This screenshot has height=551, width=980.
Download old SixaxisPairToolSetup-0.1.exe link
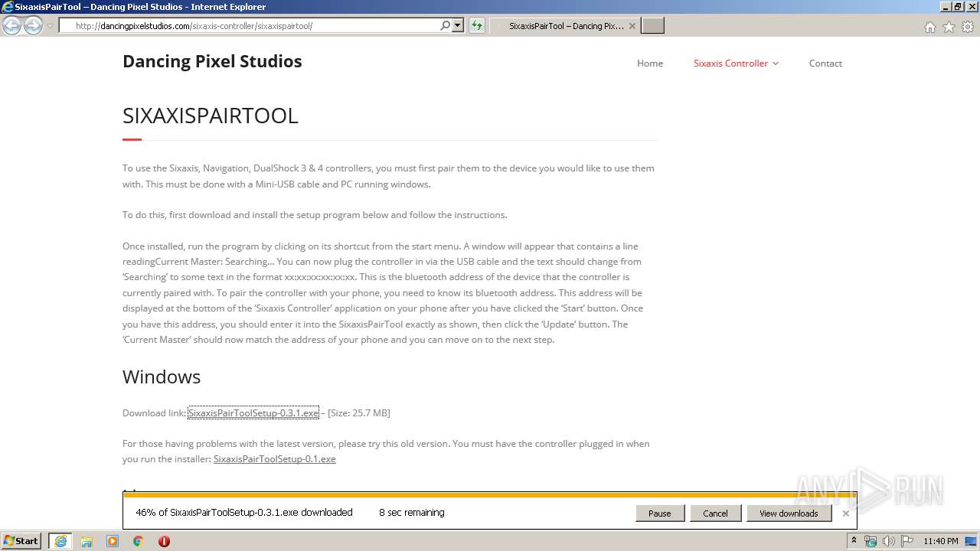pyautogui.click(x=275, y=459)
